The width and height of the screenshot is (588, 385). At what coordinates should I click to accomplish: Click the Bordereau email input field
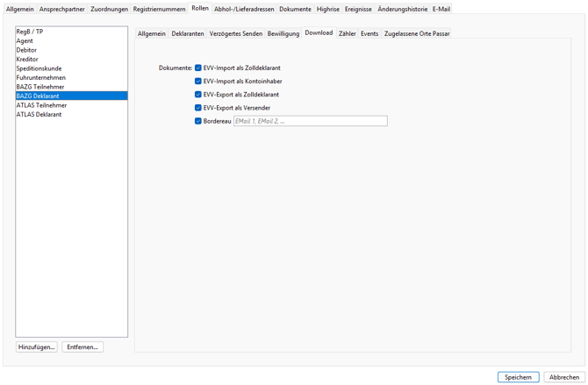point(310,121)
